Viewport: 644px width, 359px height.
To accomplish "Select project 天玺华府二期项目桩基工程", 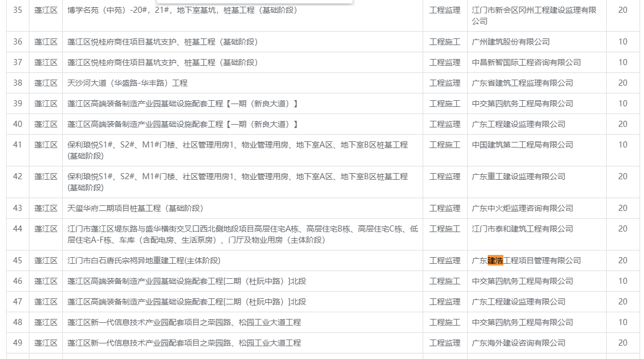I will [x=135, y=208].
